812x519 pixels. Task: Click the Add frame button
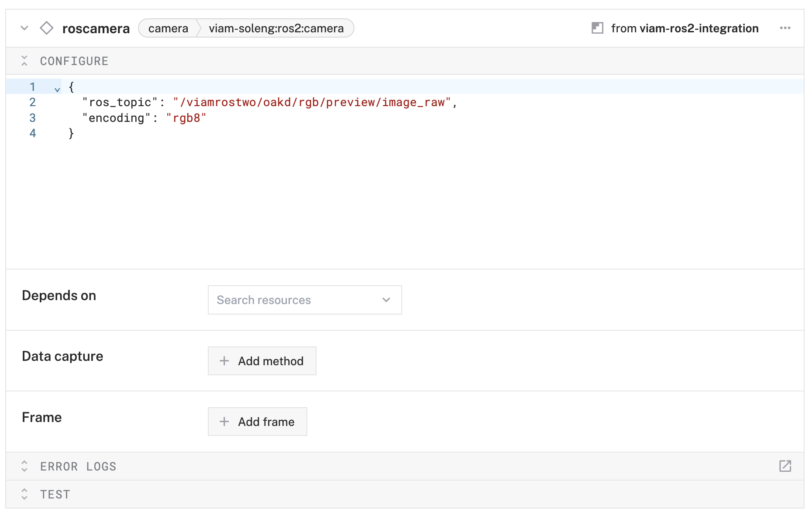[258, 422]
